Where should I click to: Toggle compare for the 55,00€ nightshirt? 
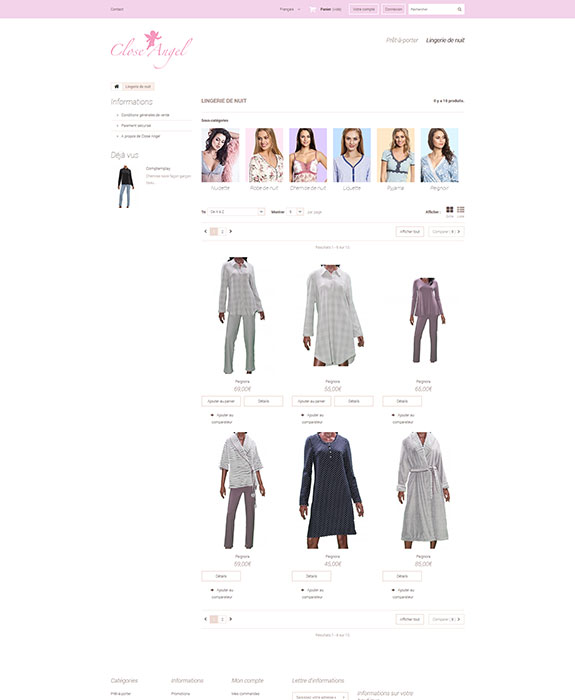pyautogui.click(x=312, y=418)
